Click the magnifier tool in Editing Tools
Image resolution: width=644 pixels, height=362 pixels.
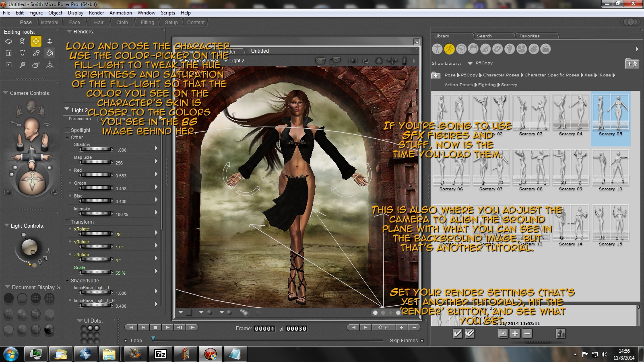point(22,65)
